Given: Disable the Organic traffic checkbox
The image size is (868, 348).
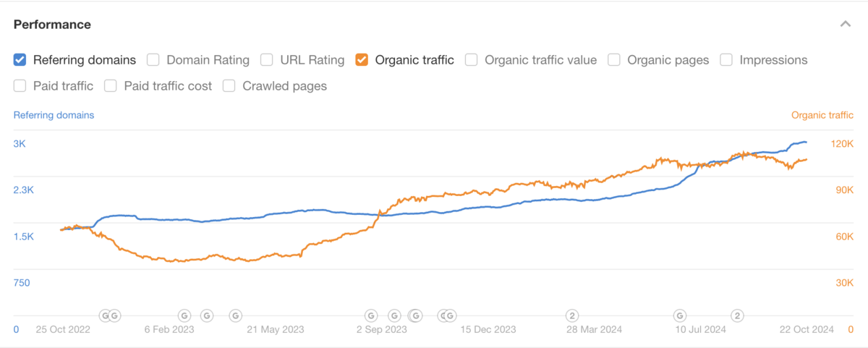Looking at the screenshot, I should tap(362, 60).
